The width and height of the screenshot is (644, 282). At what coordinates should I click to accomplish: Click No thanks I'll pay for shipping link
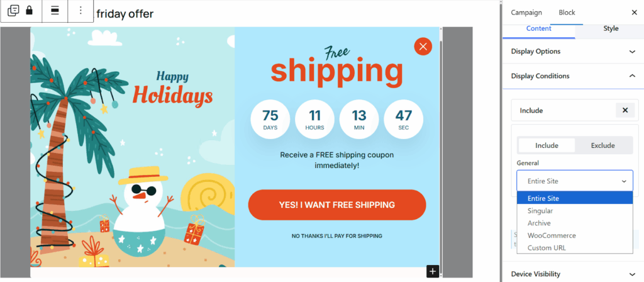click(x=336, y=236)
